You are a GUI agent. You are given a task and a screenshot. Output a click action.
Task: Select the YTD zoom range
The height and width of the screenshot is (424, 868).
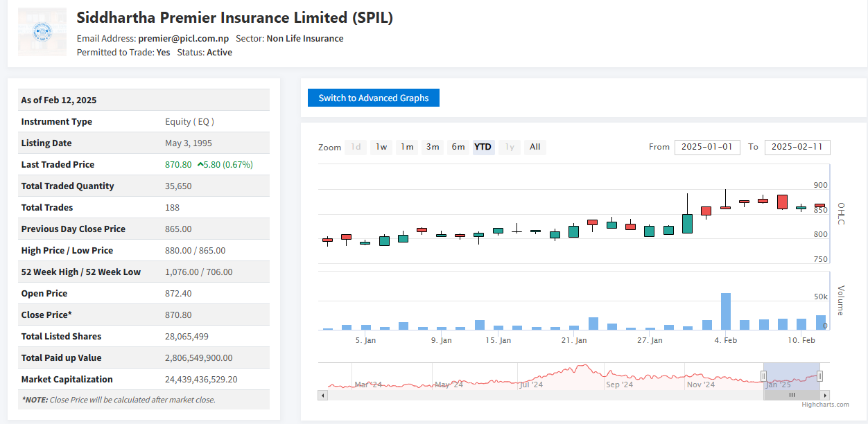[483, 147]
